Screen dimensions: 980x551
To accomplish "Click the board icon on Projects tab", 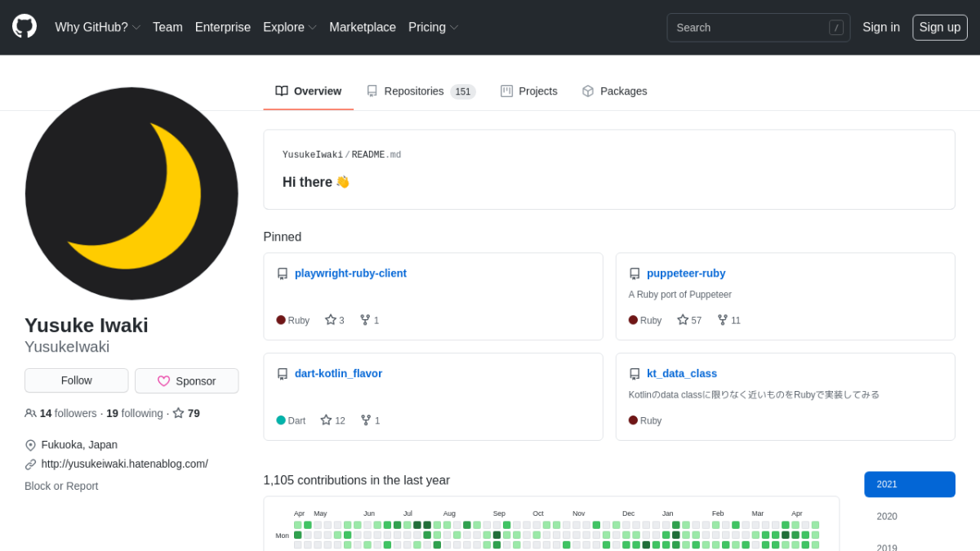I will tap(506, 91).
